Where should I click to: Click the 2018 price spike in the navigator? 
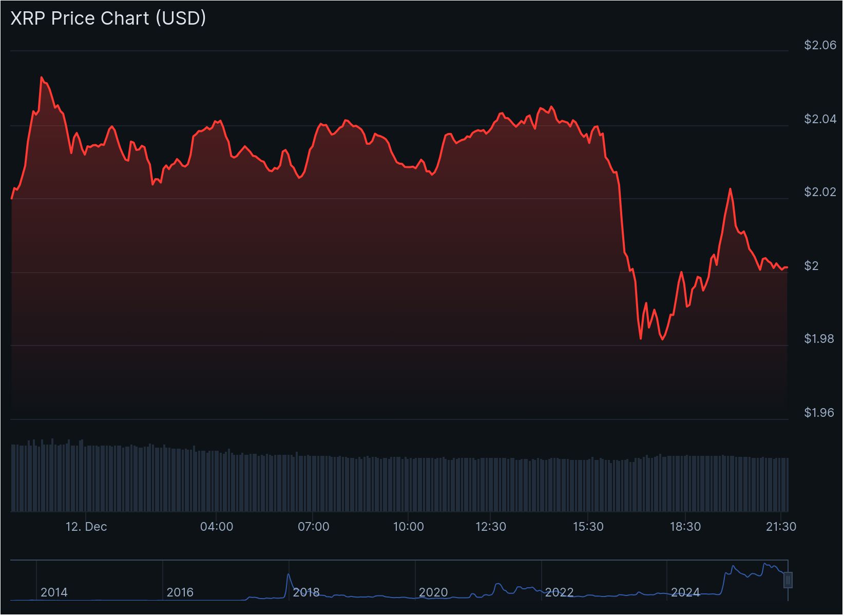point(289,575)
